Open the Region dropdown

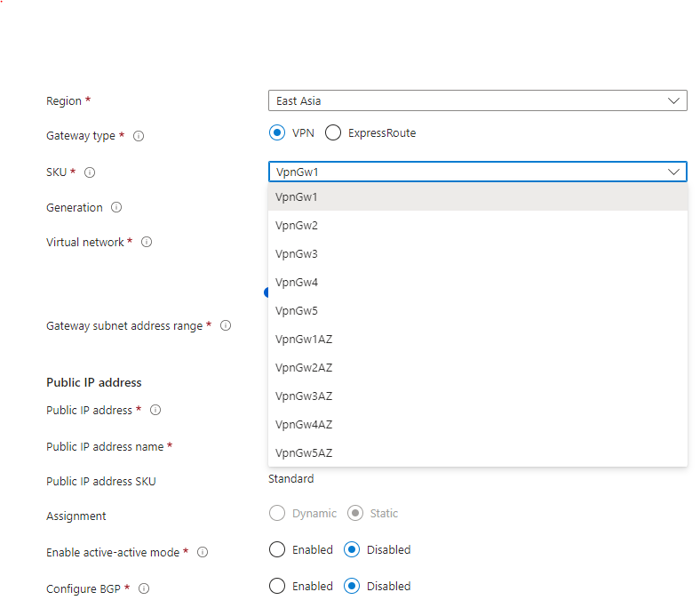coord(477,101)
